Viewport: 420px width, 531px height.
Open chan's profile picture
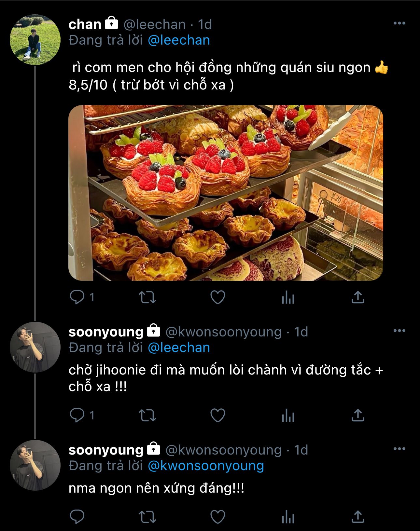click(x=35, y=40)
